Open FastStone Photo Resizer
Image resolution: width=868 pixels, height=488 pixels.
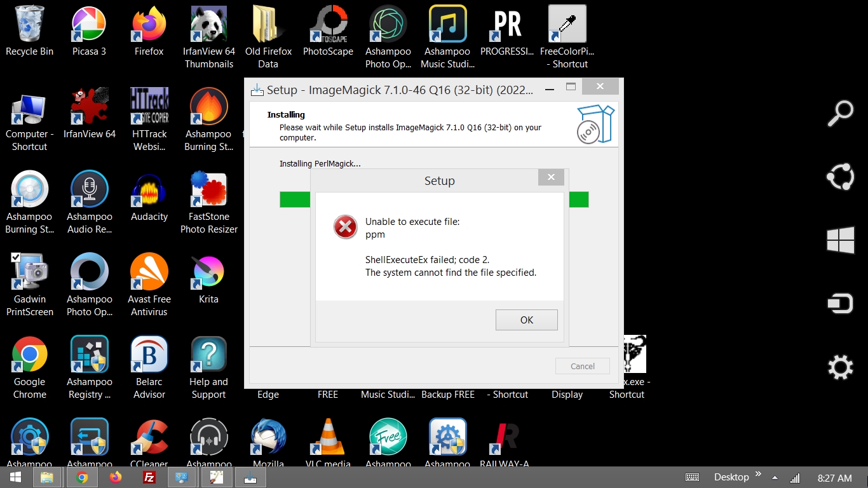coord(208,189)
